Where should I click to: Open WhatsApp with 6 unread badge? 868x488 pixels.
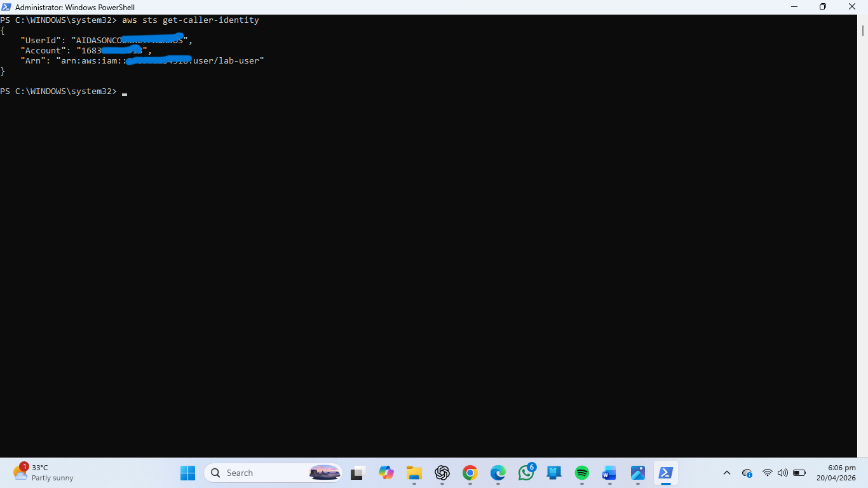[x=526, y=473]
